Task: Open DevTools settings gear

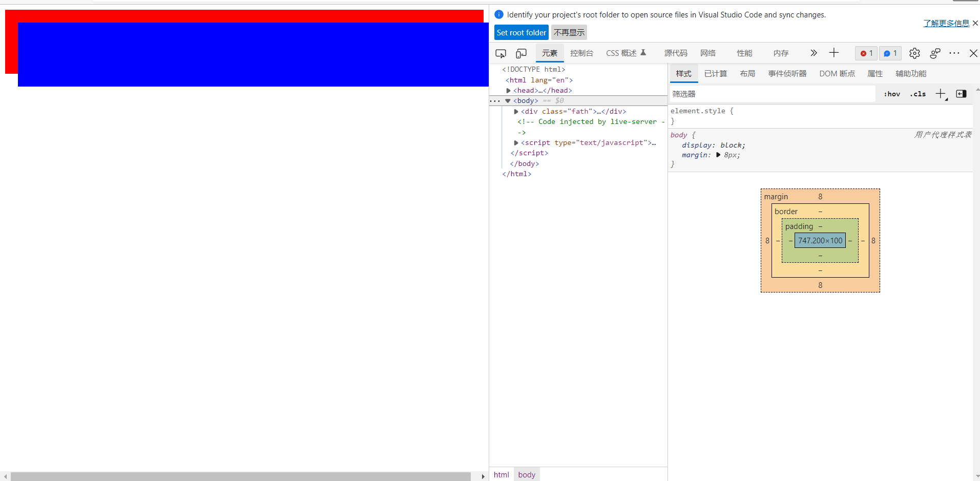Action: pyautogui.click(x=914, y=53)
